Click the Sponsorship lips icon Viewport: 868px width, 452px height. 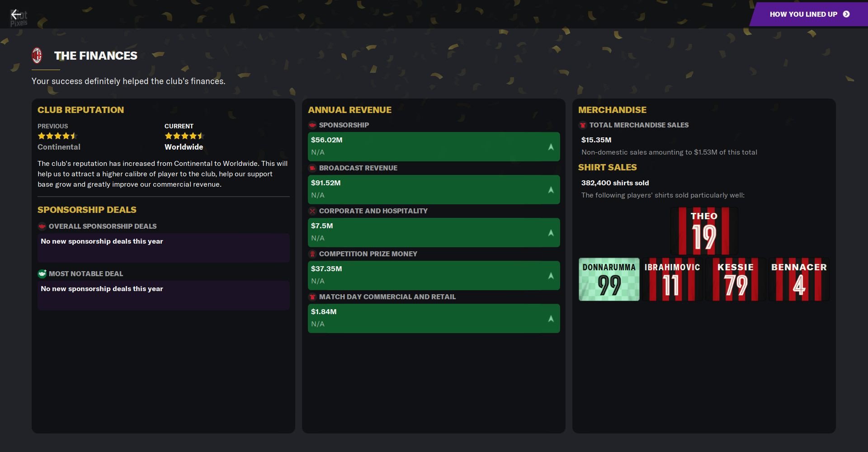click(311, 125)
